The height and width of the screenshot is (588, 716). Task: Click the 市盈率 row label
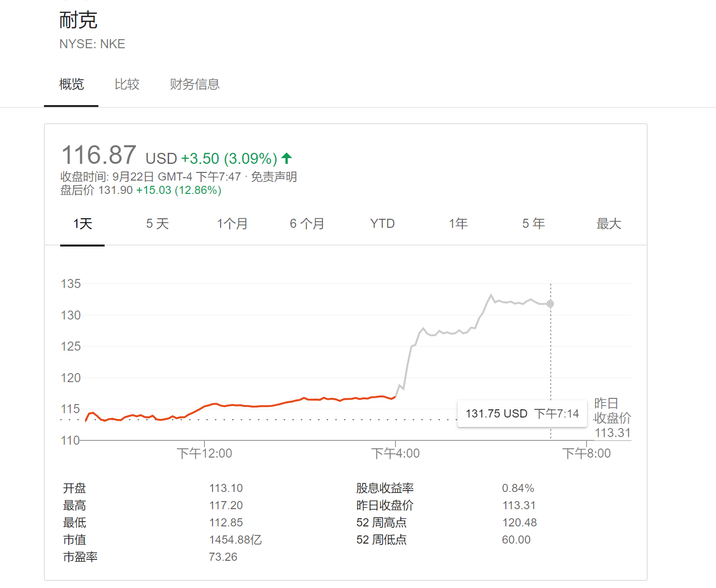(80, 557)
